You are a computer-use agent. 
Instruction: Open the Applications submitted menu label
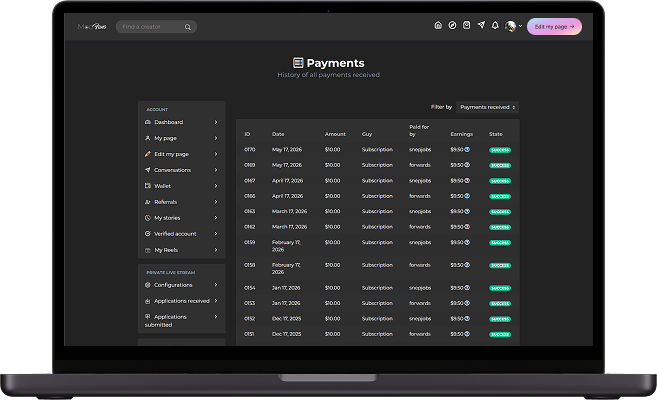(x=166, y=321)
